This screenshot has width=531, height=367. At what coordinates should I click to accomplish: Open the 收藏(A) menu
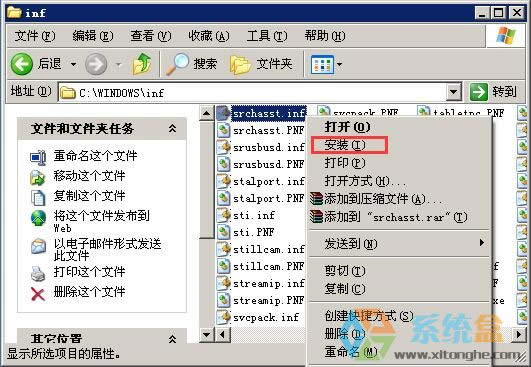coord(209,36)
